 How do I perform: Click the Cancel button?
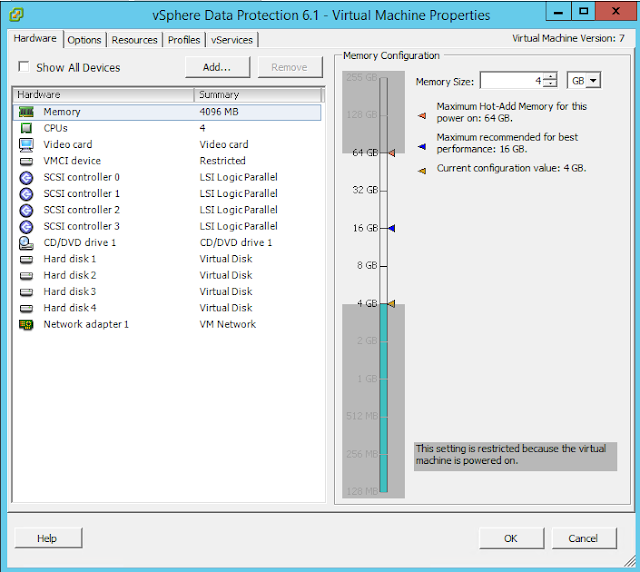click(x=584, y=538)
